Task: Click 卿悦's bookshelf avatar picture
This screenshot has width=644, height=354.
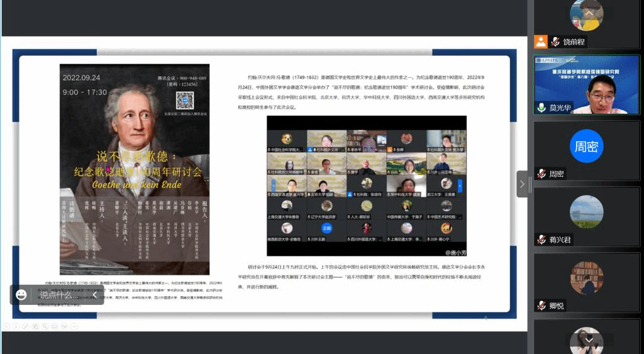Action: pyautogui.click(x=587, y=278)
